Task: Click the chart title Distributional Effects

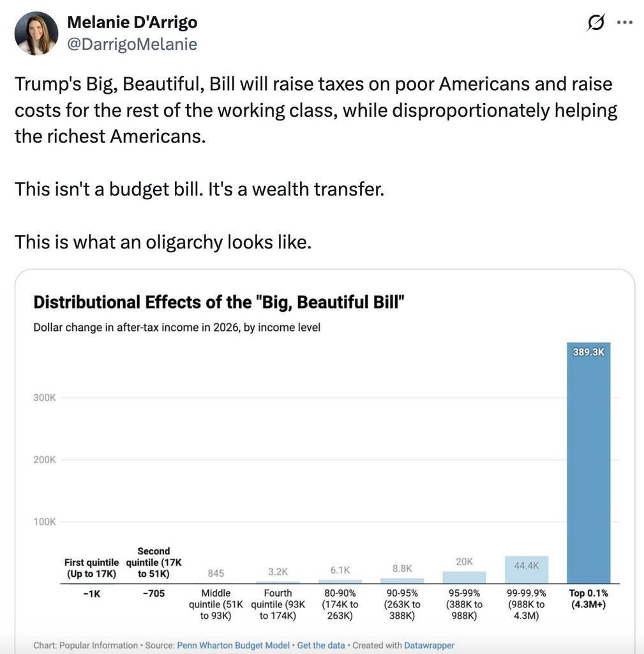Action: [219, 302]
